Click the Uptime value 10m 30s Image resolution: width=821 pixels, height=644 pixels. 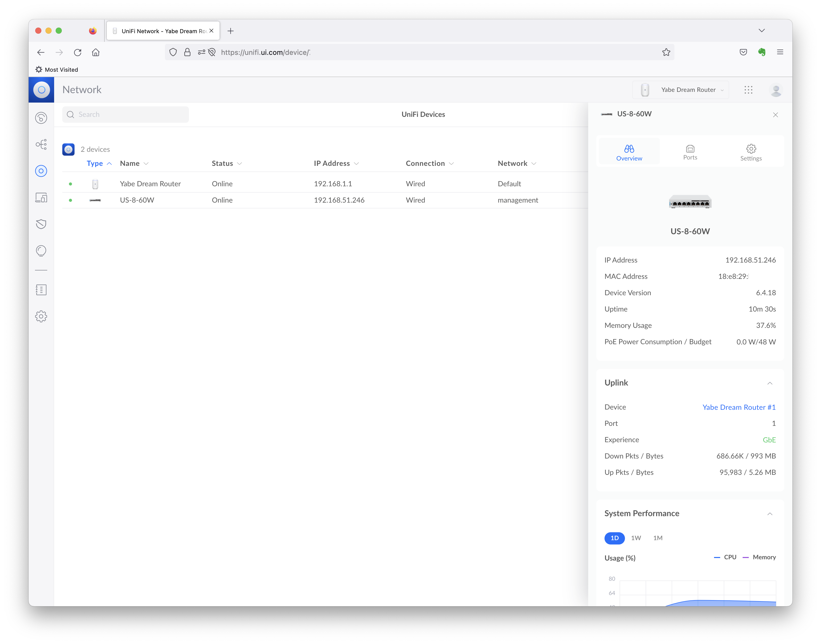coord(762,309)
